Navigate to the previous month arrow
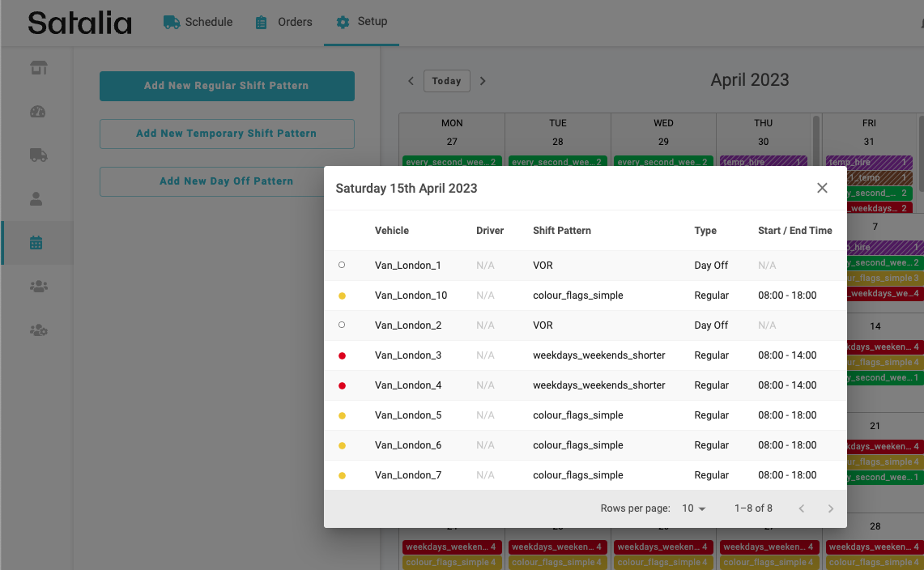Viewport: 924px width, 570px height. [411, 81]
